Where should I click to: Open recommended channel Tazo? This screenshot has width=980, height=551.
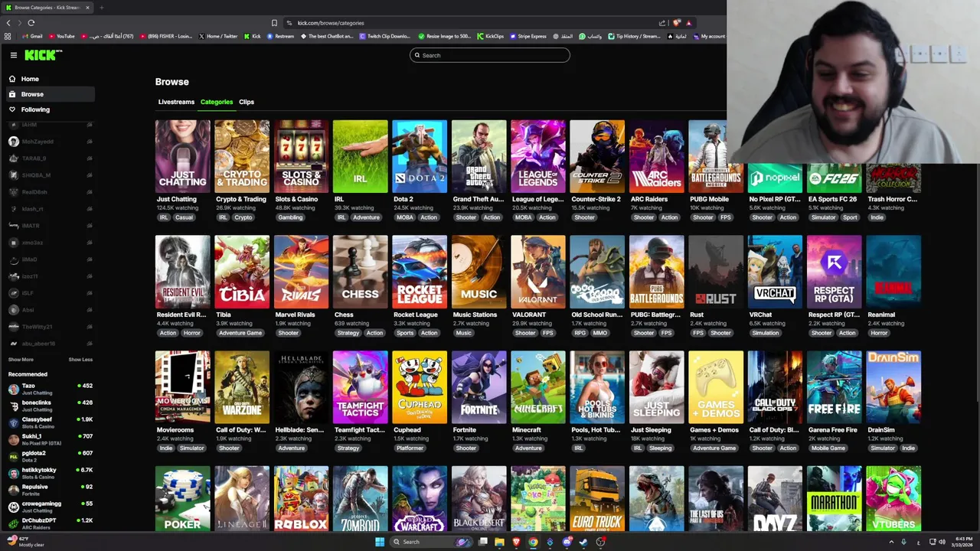[x=51, y=389]
